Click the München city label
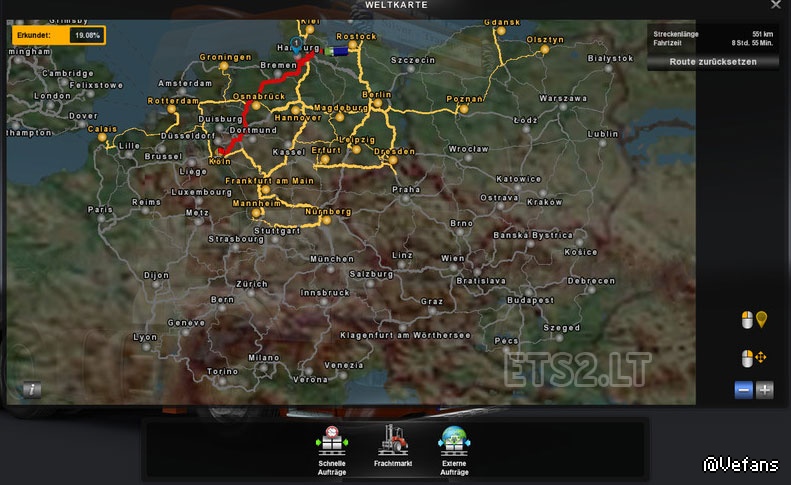 (332, 259)
